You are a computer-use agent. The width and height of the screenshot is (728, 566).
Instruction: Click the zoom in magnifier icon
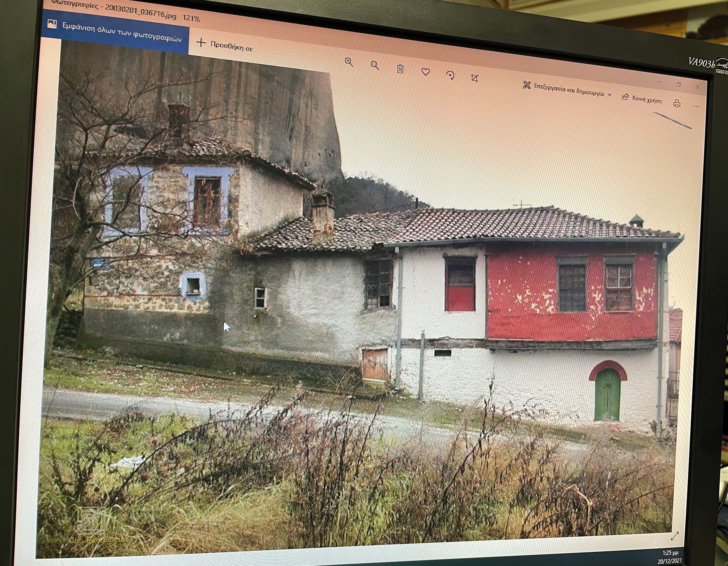click(x=349, y=62)
